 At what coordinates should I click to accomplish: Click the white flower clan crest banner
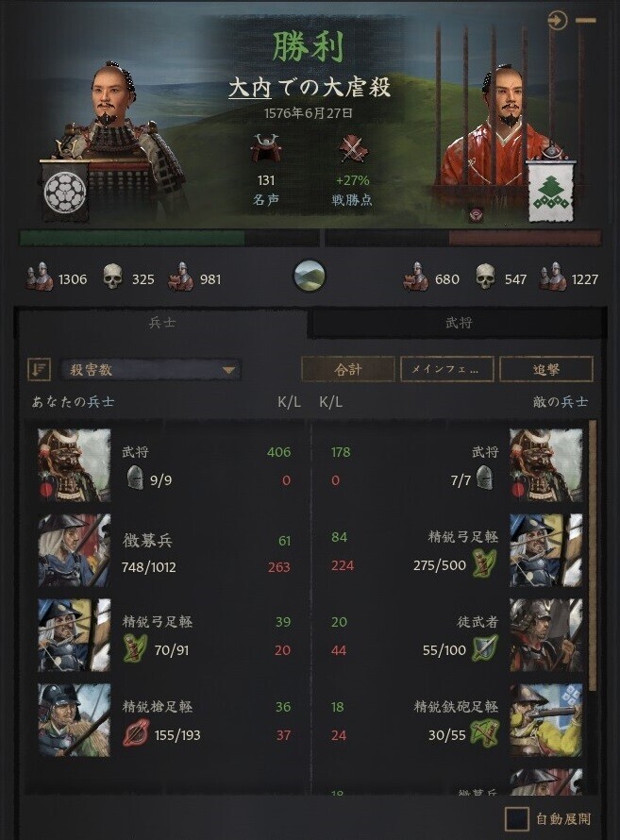pyautogui.click(x=65, y=191)
